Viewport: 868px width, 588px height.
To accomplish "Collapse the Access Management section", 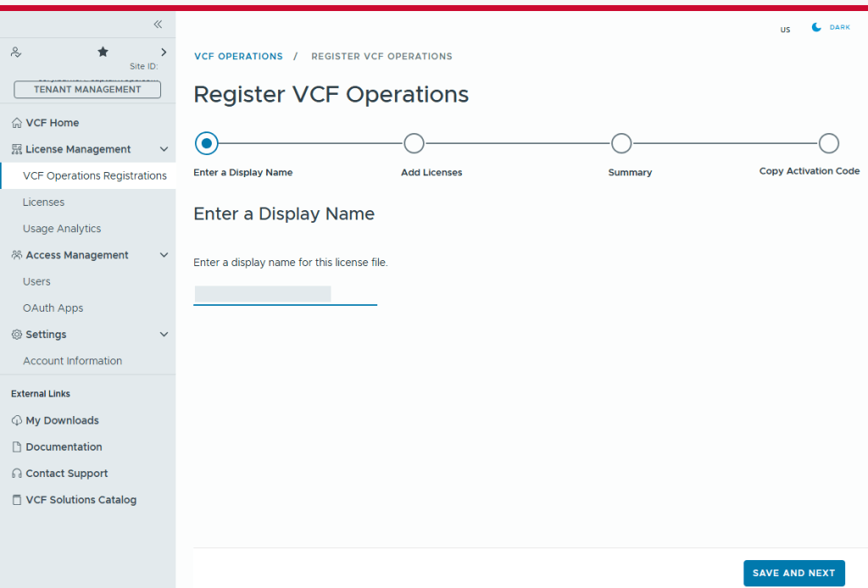I will (x=164, y=255).
